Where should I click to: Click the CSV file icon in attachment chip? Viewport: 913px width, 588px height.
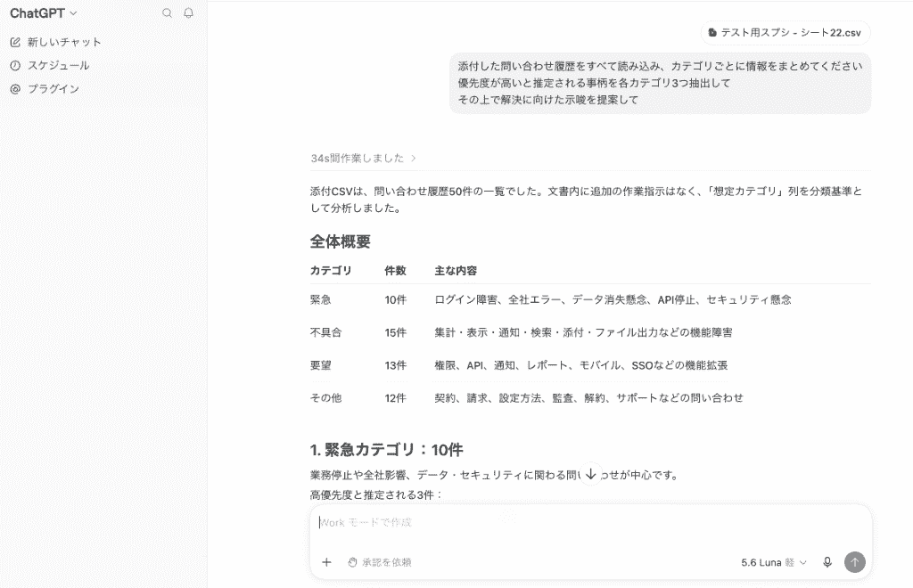click(x=712, y=33)
